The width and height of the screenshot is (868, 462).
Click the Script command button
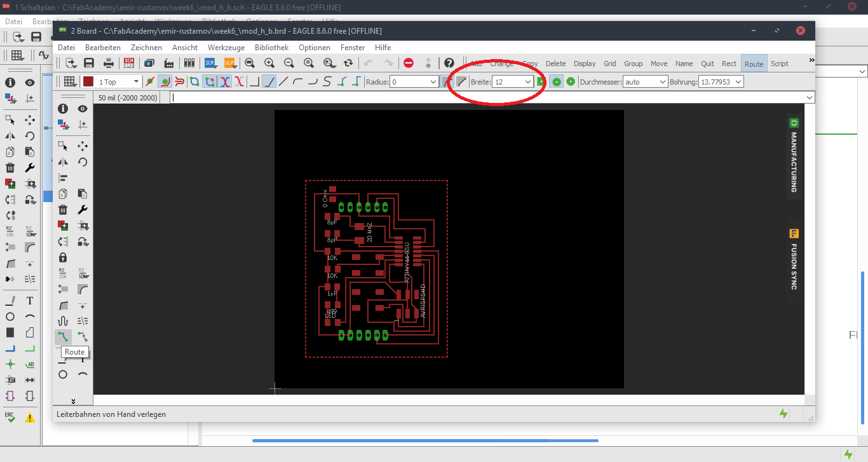pos(780,64)
